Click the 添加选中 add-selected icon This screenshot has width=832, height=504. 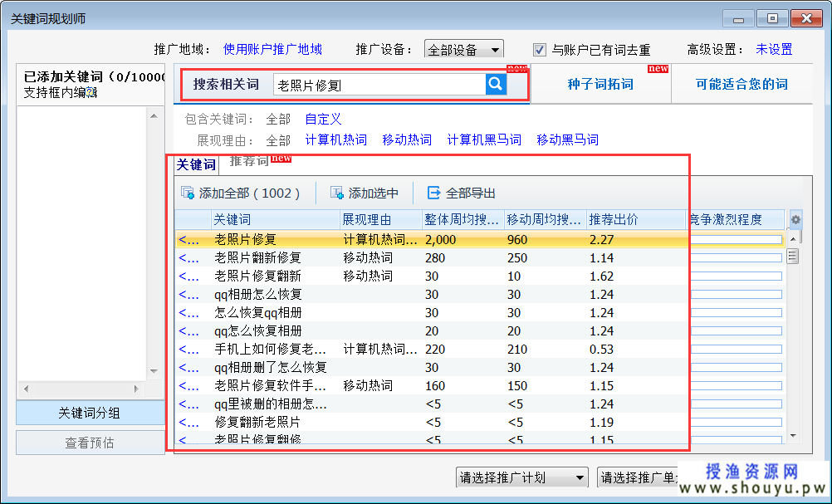[x=337, y=193]
